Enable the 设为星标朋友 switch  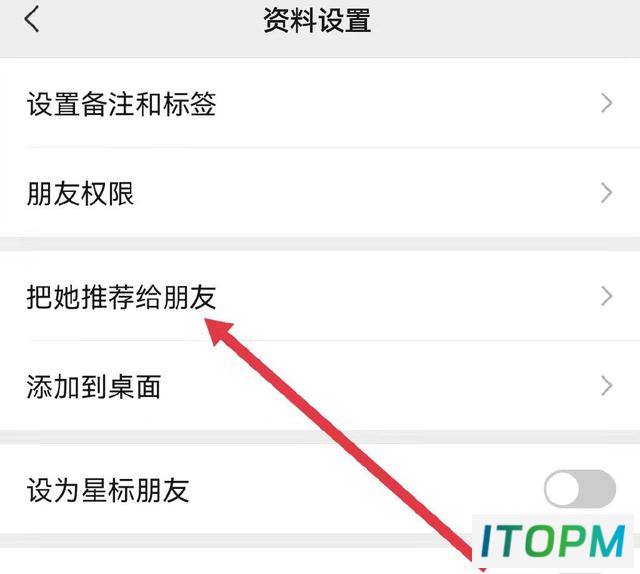point(580,489)
